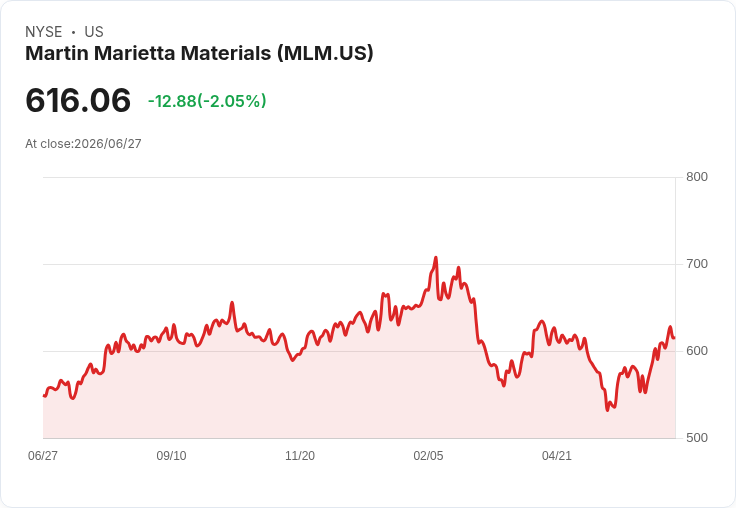Open the Martin Marietta Materials (MLM.US) title
The width and height of the screenshot is (736, 508).
[199, 53]
